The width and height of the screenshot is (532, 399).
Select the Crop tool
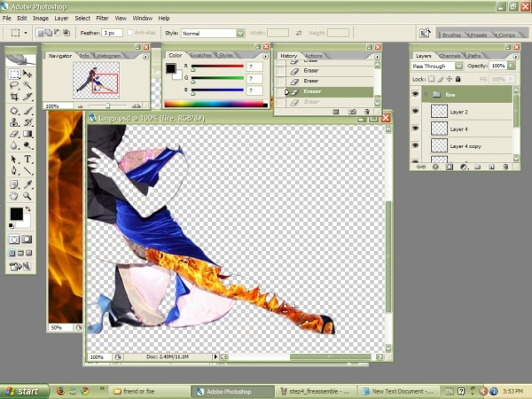click(14, 97)
